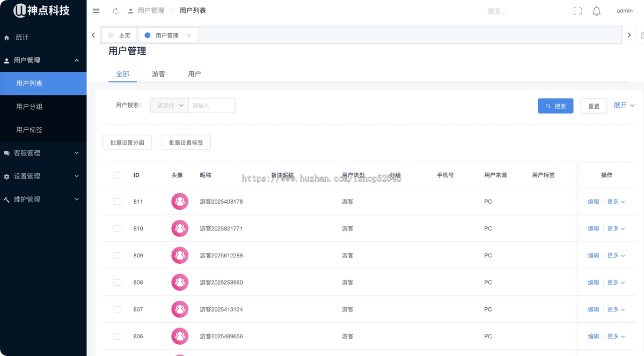Open 更多 dropdown for user 809
The width and height of the screenshot is (644, 356).
(616, 255)
